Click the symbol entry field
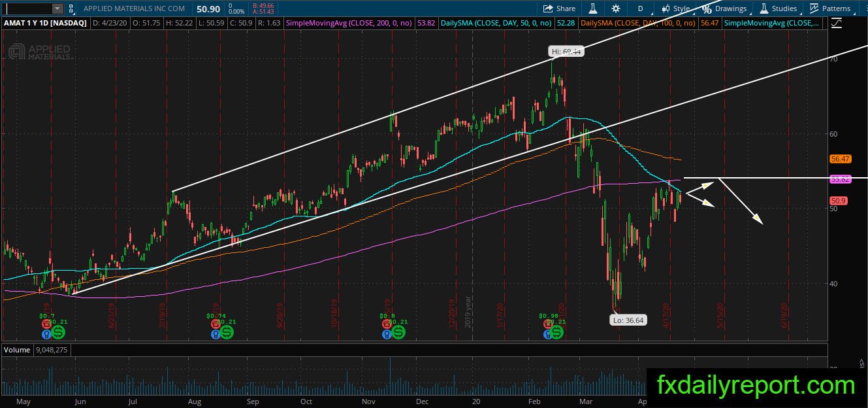The image size is (868, 408). (x=26, y=8)
